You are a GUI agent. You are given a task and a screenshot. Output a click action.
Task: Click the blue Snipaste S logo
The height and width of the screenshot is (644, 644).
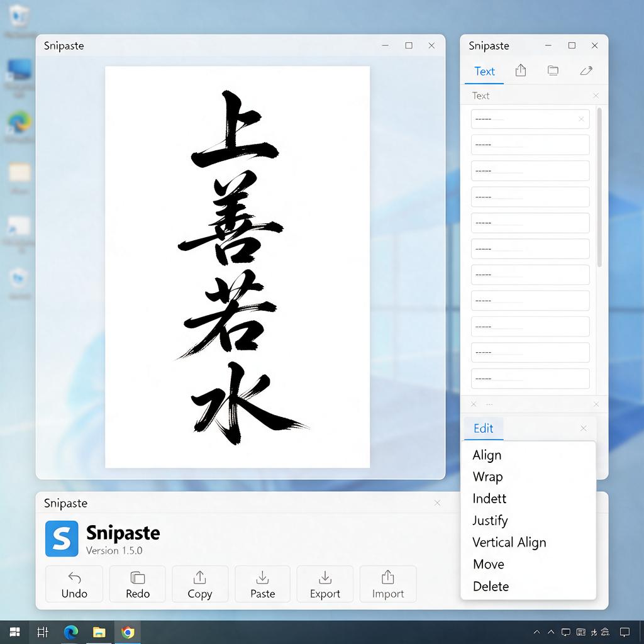62,538
